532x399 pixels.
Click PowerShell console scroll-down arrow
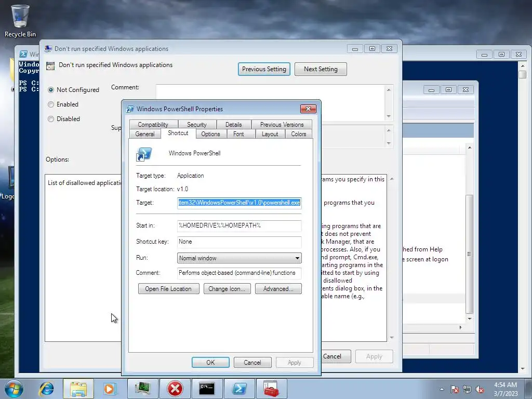pos(523,368)
